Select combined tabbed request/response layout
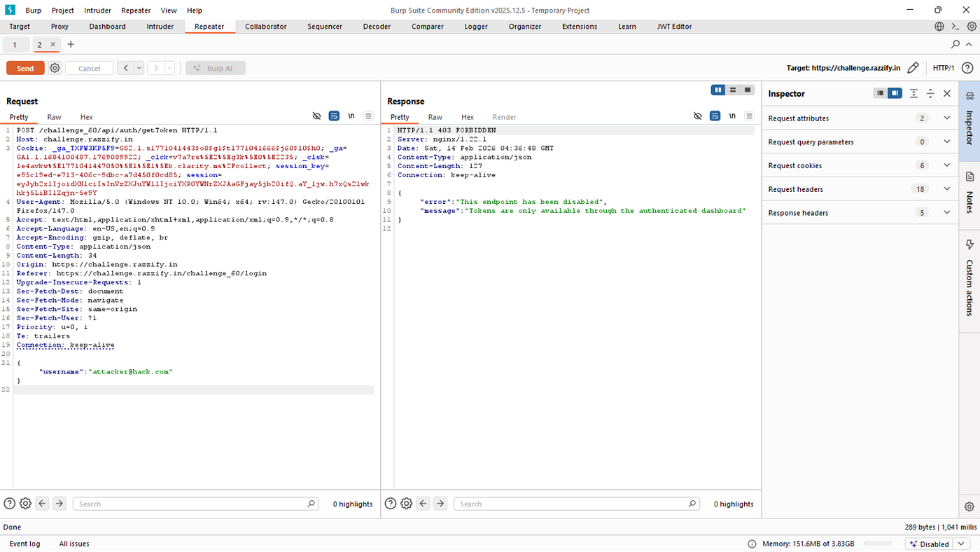The width and height of the screenshot is (980, 552). (x=748, y=90)
